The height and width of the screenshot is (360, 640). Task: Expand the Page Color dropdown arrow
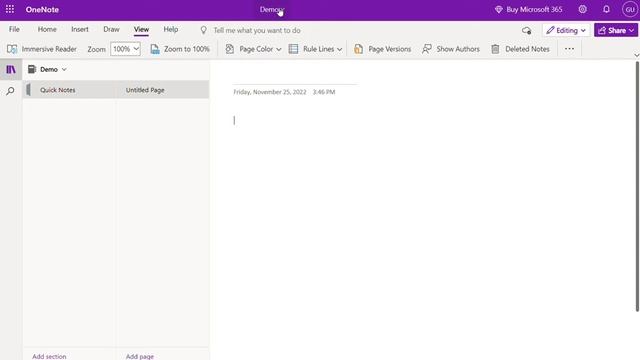click(279, 49)
